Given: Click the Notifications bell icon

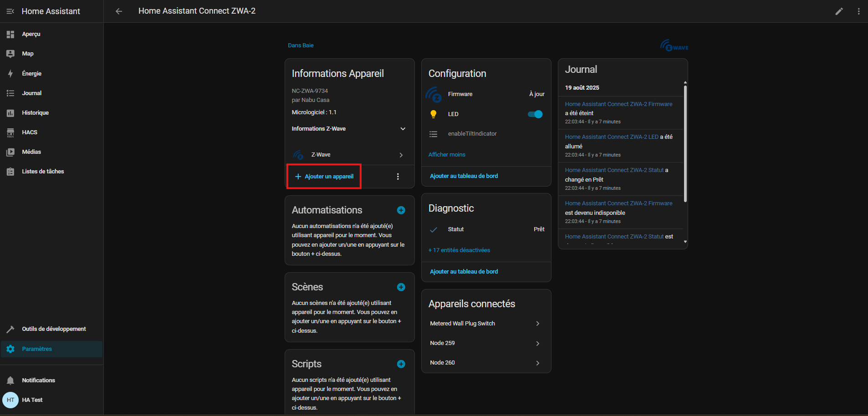Looking at the screenshot, I should click(x=10, y=380).
